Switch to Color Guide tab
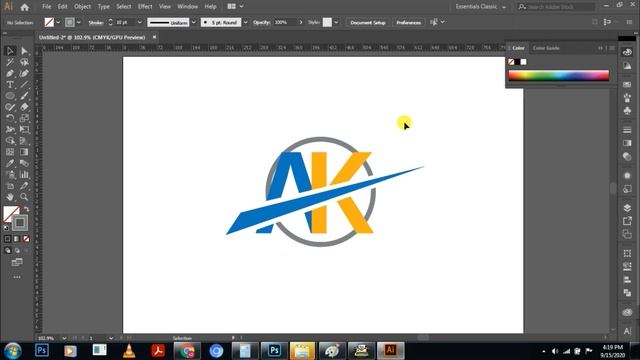 click(546, 48)
